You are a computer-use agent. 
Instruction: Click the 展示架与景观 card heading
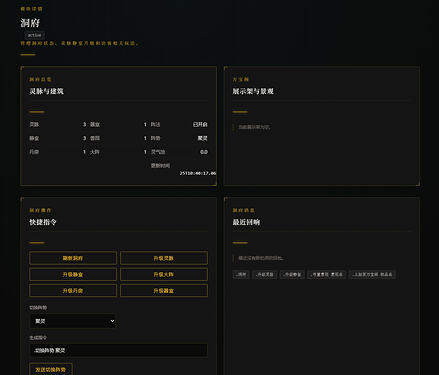pyautogui.click(x=253, y=91)
